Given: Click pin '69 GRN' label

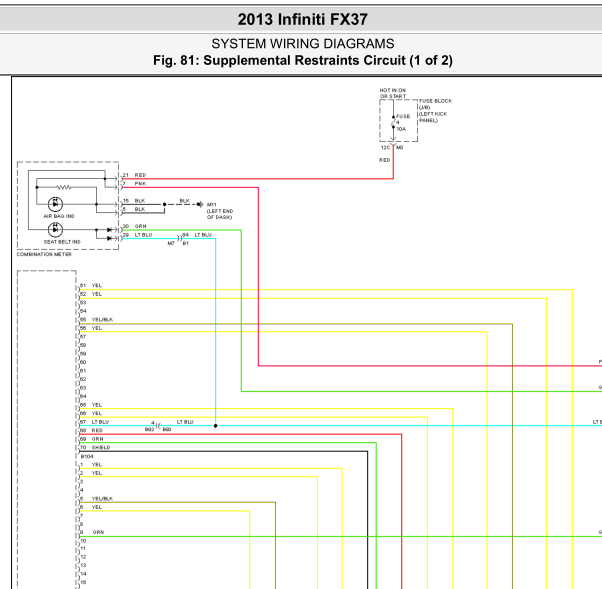Looking at the screenshot, I should [92, 439].
